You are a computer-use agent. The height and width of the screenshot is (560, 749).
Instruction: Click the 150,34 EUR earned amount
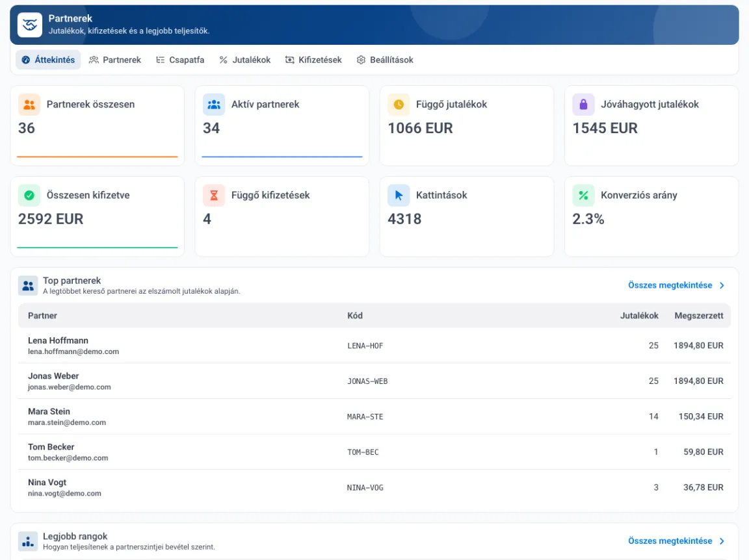tap(702, 417)
